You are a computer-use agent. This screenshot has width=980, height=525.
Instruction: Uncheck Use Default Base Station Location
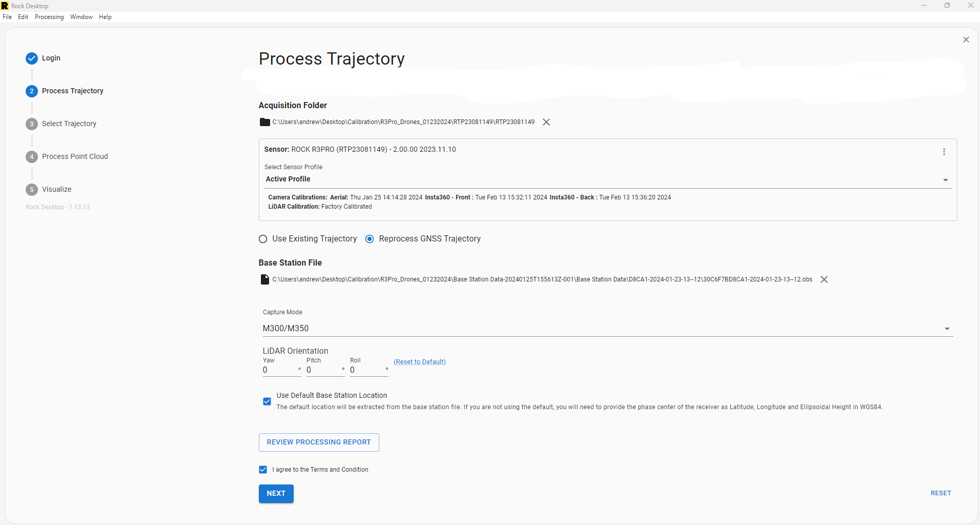pos(267,401)
